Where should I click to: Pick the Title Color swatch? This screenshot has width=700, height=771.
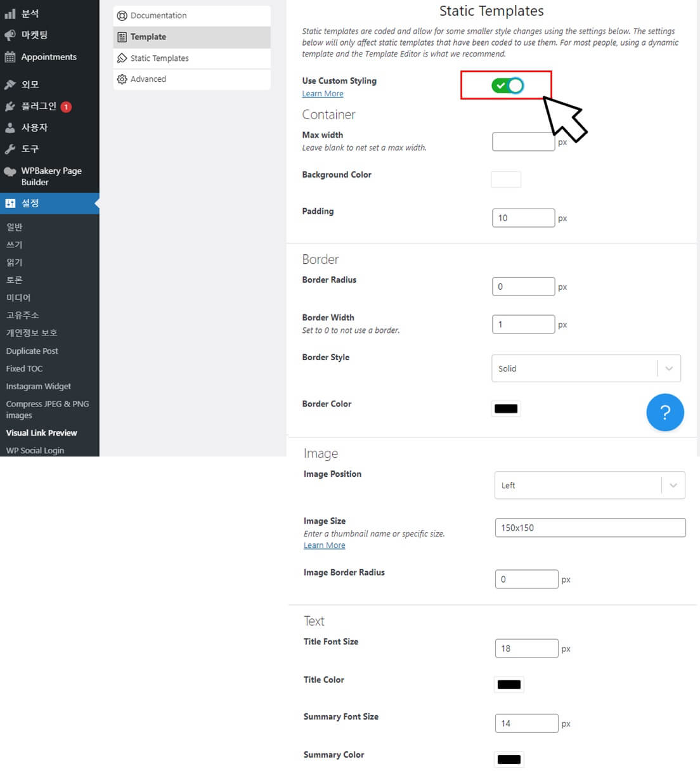coord(509,685)
